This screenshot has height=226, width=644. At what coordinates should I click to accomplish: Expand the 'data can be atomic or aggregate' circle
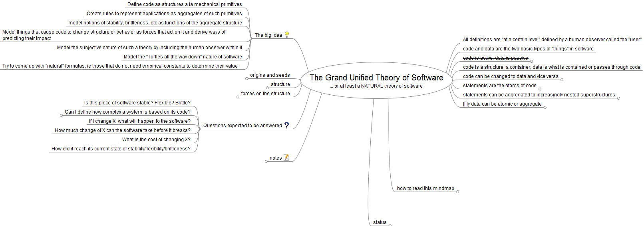coord(545,108)
